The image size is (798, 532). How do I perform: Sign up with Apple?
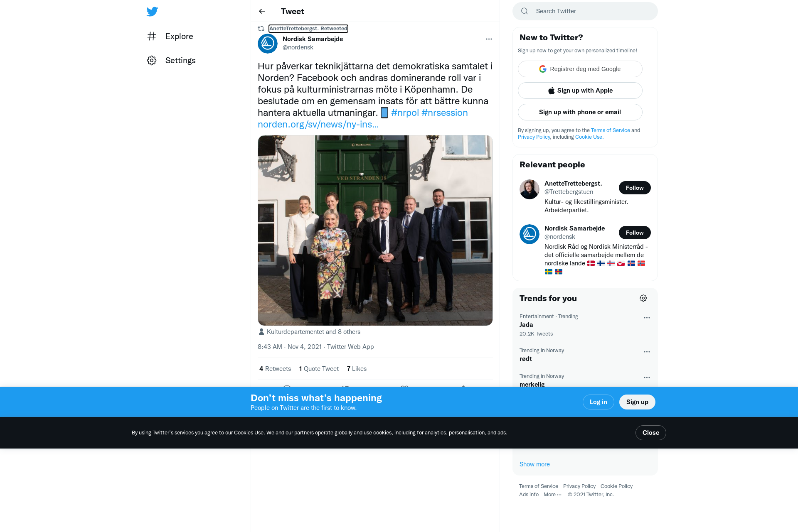click(580, 91)
